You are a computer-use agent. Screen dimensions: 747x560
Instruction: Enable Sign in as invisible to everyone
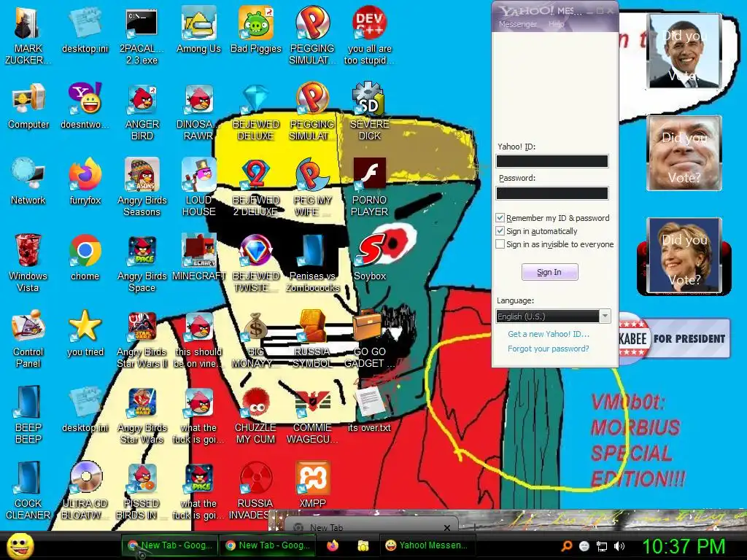(x=500, y=244)
